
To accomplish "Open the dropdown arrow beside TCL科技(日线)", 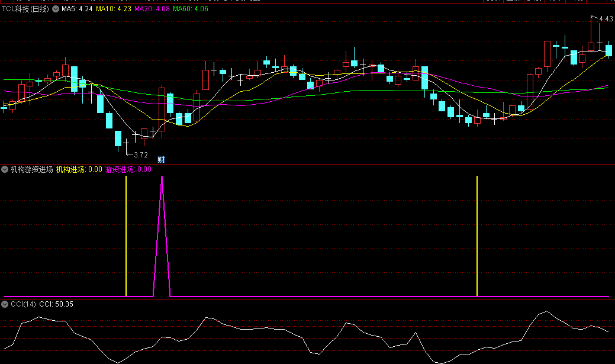I will (x=56, y=9).
